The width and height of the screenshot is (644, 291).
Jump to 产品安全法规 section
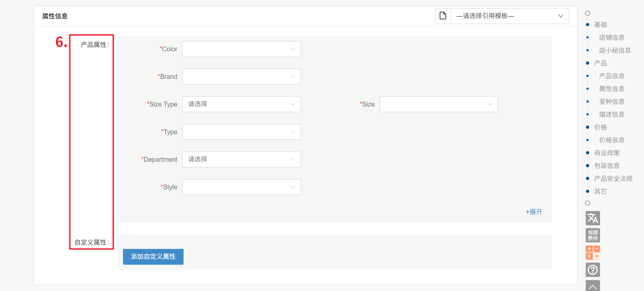tap(613, 179)
